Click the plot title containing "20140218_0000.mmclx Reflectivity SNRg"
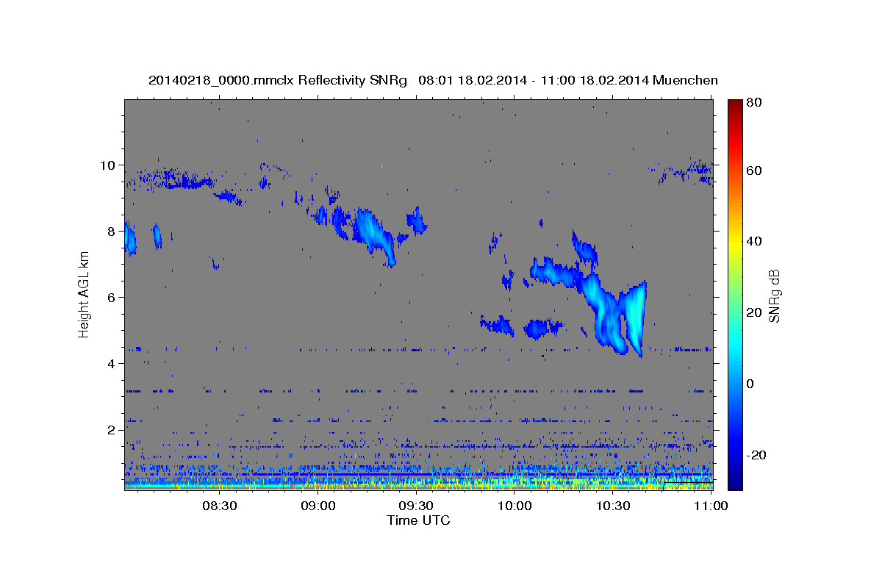This screenshot has height=588, width=882. pos(433,79)
